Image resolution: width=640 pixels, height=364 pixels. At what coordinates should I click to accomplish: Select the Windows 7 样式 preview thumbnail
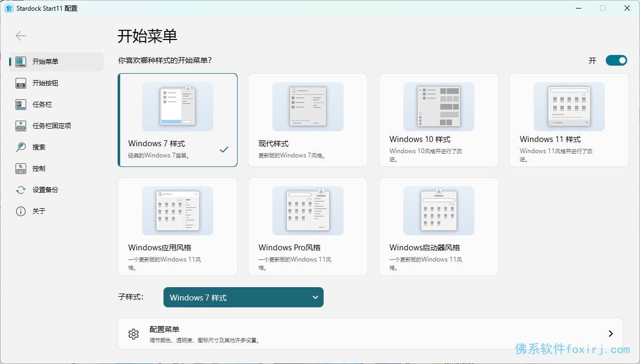pos(177,106)
